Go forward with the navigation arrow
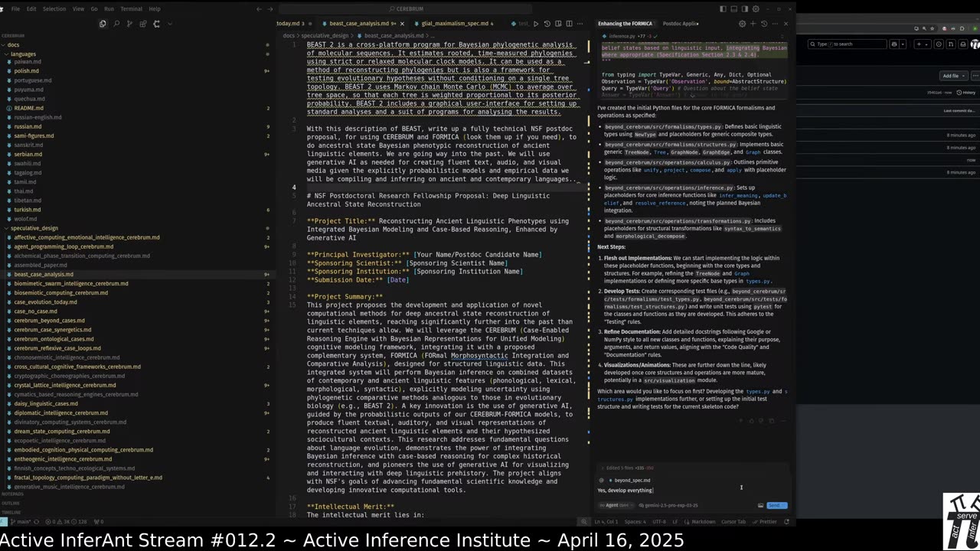 point(271,9)
